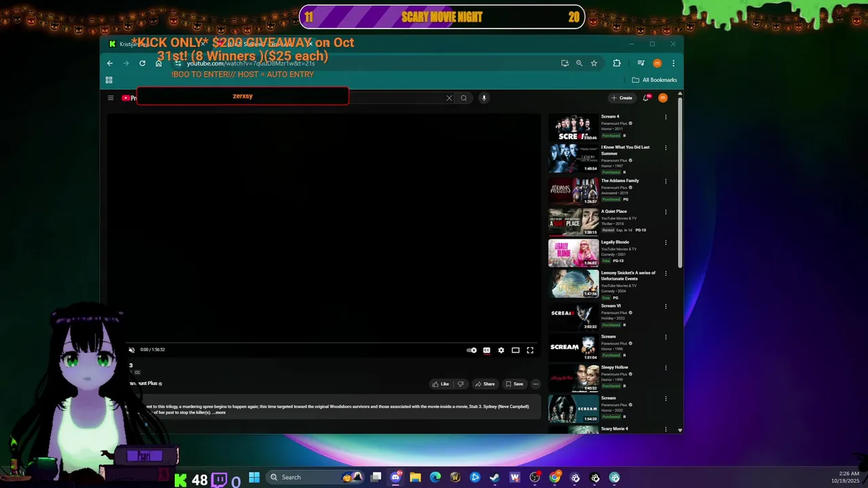The width and height of the screenshot is (868, 488).
Task: Open the browser zoom magnifier icon
Action: point(579,63)
